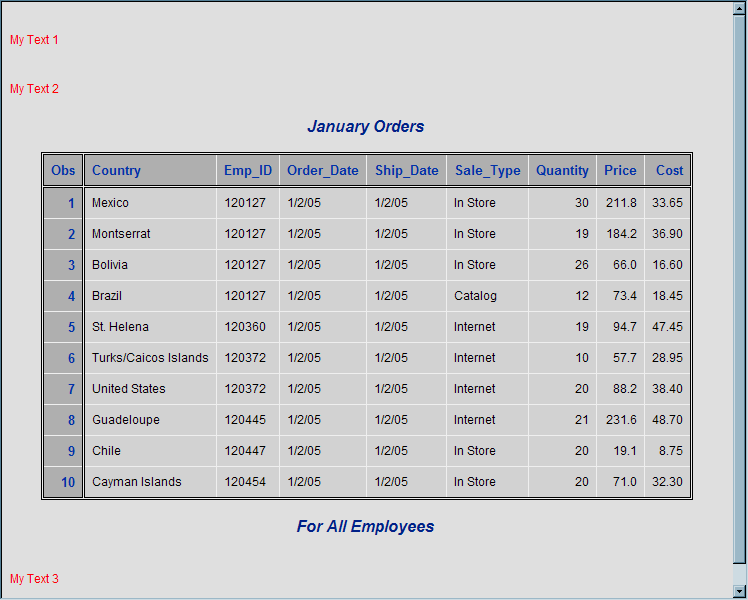This screenshot has height=600, width=748.
Task: Click the Obs column header
Action: click(63, 171)
